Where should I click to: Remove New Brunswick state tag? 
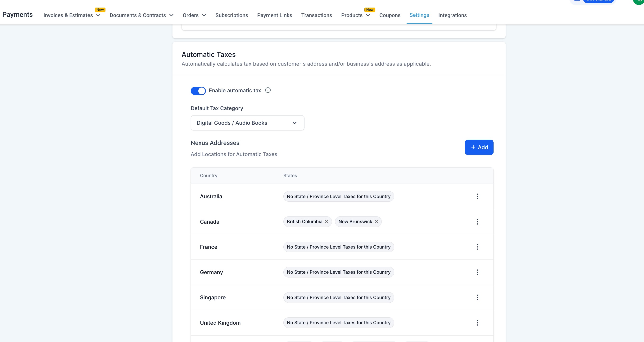(x=376, y=222)
